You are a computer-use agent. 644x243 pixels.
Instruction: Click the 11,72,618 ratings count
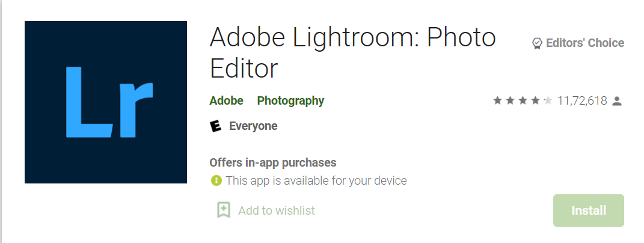pyautogui.click(x=582, y=100)
